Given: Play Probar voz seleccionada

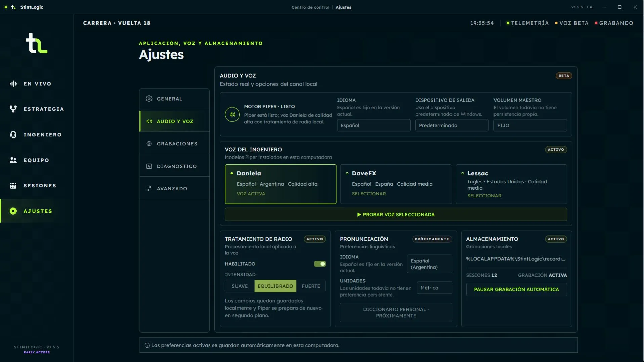Looking at the screenshot, I should (396, 215).
